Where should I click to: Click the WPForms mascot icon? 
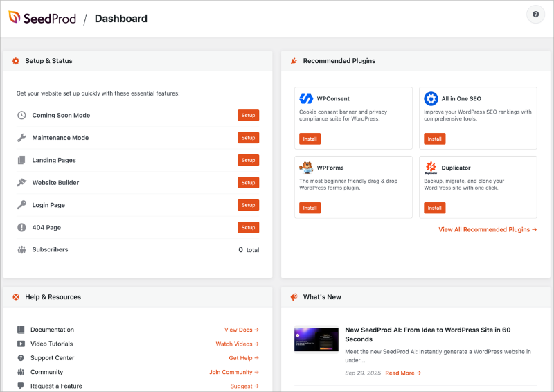(x=306, y=168)
